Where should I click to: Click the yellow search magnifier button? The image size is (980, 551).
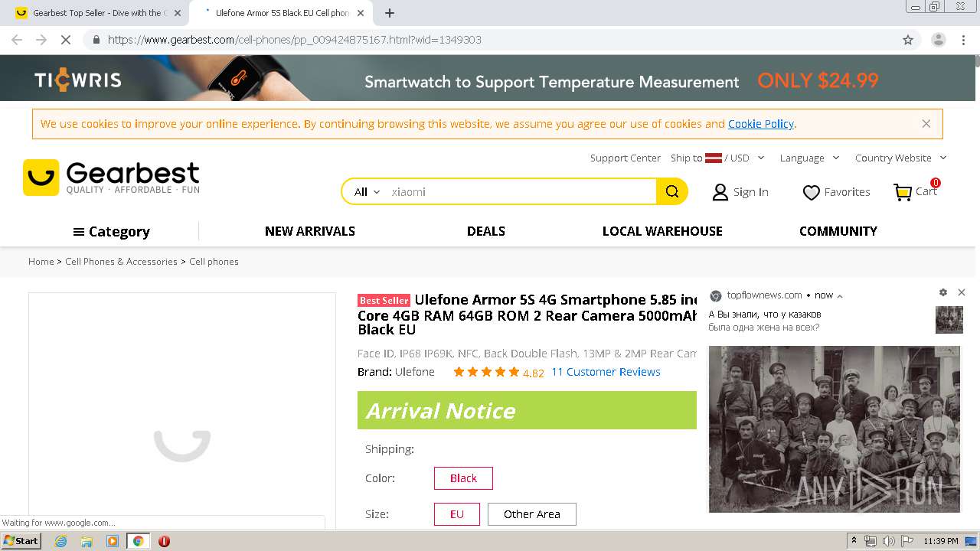[x=671, y=191]
